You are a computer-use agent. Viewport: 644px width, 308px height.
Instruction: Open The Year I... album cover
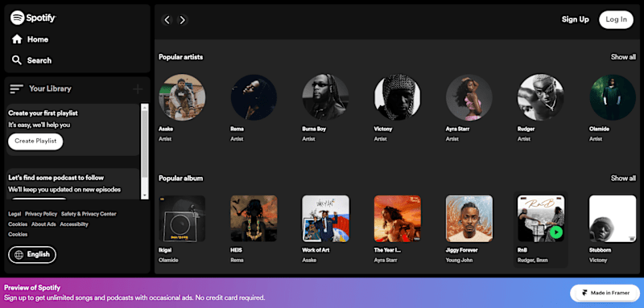point(397,219)
